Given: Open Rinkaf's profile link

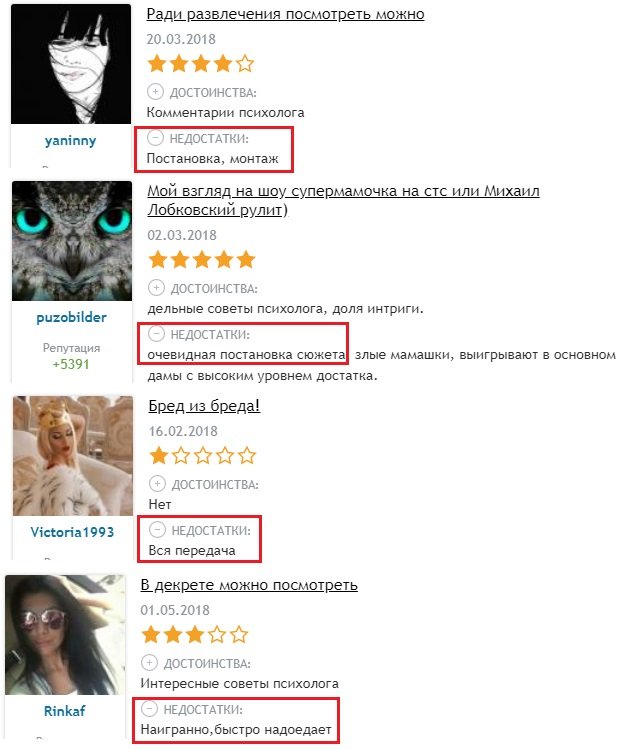Looking at the screenshot, I should click(x=65, y=711).
